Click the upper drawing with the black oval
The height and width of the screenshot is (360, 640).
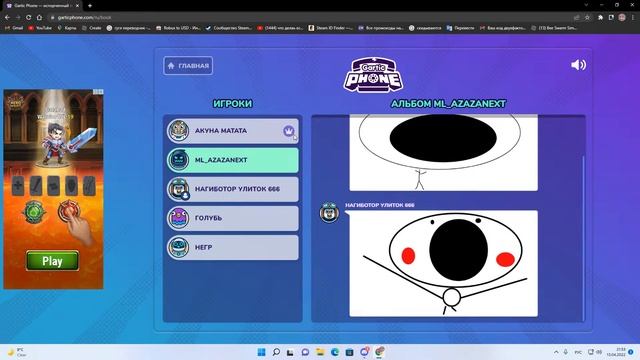(x=444, y=153)
